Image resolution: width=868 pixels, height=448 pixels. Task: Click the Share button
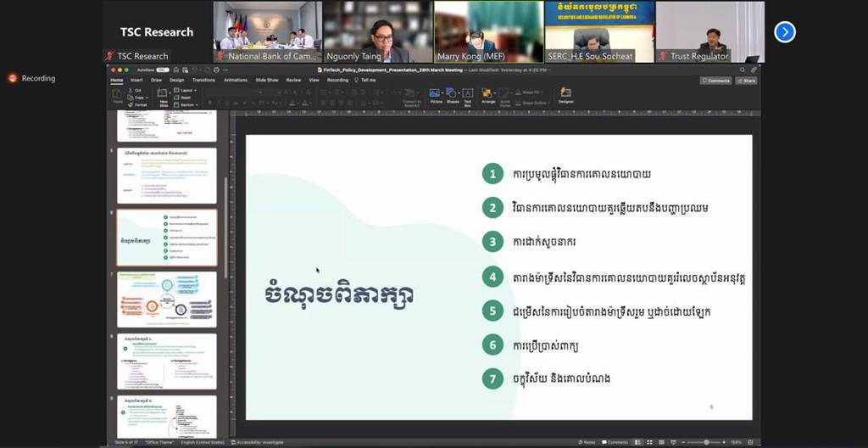pos(746,81)
